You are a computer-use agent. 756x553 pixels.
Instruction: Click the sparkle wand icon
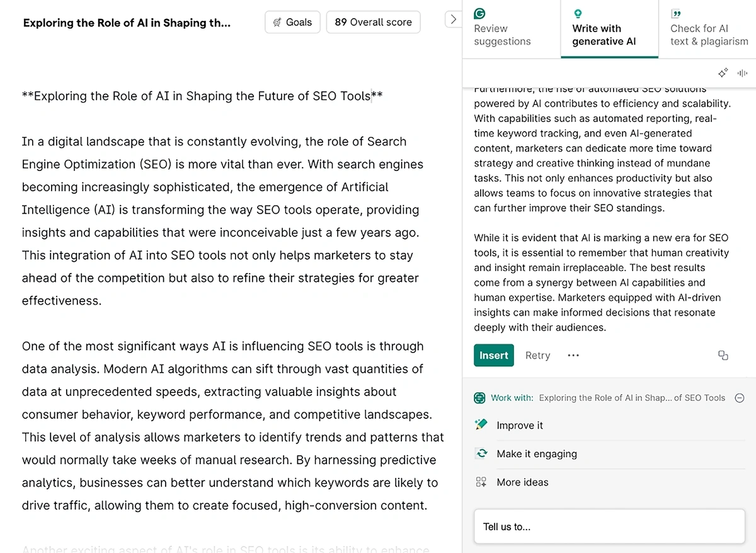click(723, 73)
